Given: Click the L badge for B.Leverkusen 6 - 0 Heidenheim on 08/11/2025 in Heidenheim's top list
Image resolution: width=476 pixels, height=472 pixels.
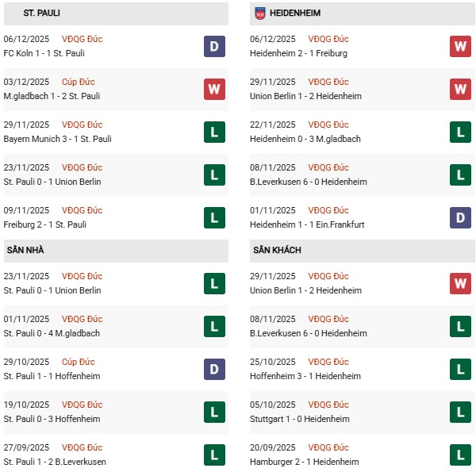Looking at the screenshot, I should (x=460, y=175).
